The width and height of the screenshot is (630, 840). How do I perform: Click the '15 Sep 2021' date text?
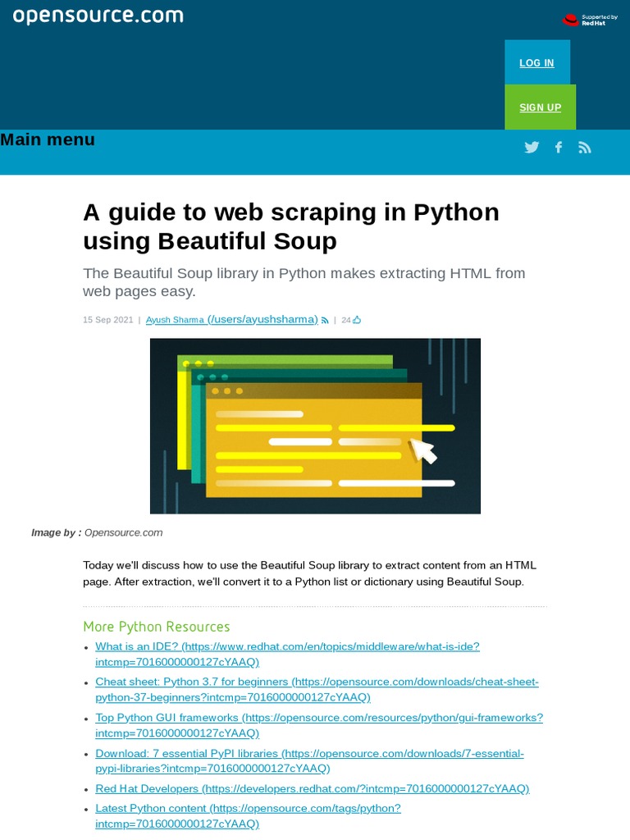107,320
